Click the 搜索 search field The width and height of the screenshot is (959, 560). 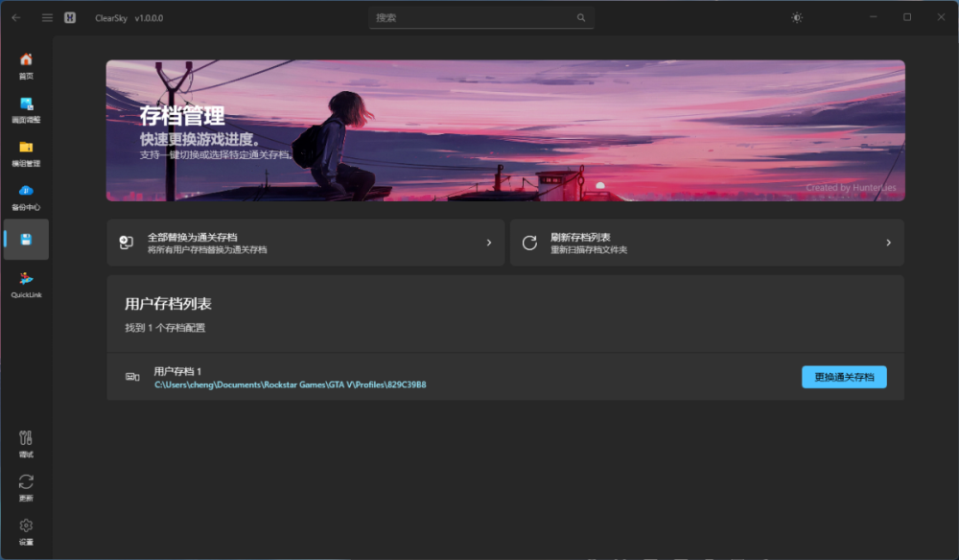pos(480,16)
